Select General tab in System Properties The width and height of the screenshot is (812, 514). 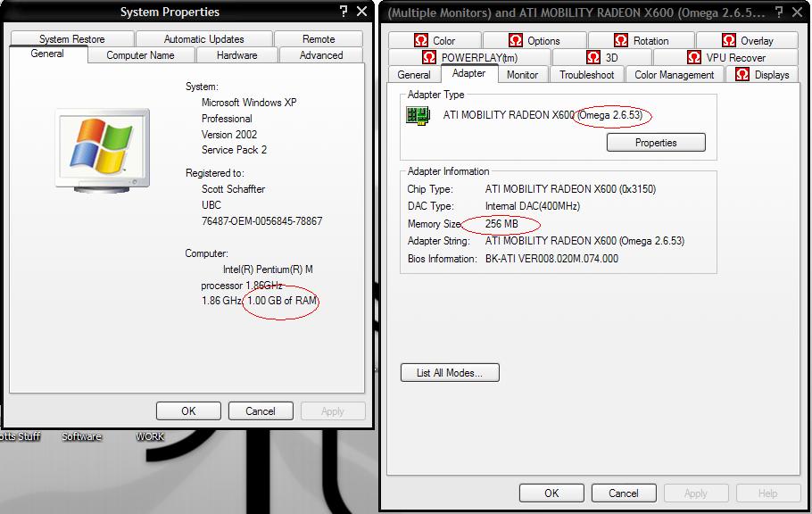coord(47,54)
